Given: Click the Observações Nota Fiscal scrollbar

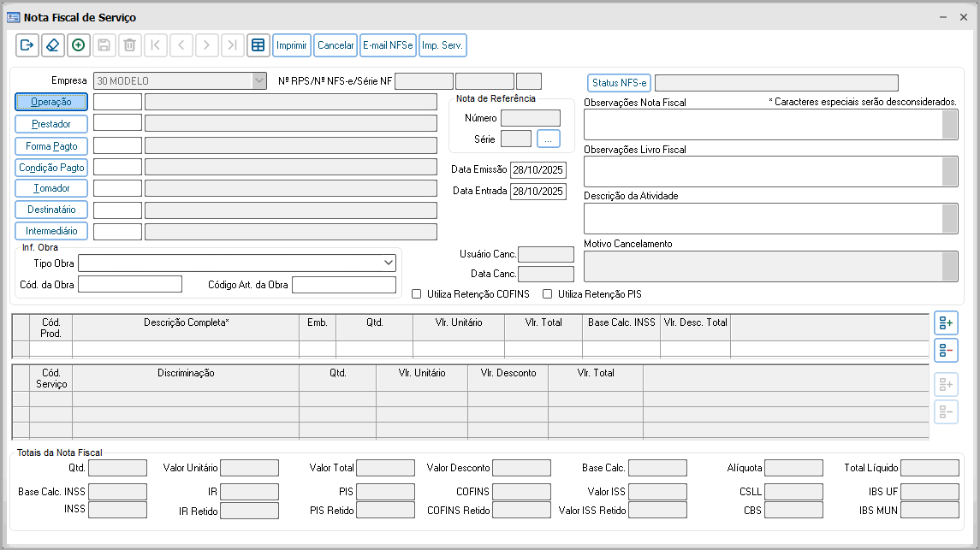Looking at the screenshot, I should click(x=949, y=125).
